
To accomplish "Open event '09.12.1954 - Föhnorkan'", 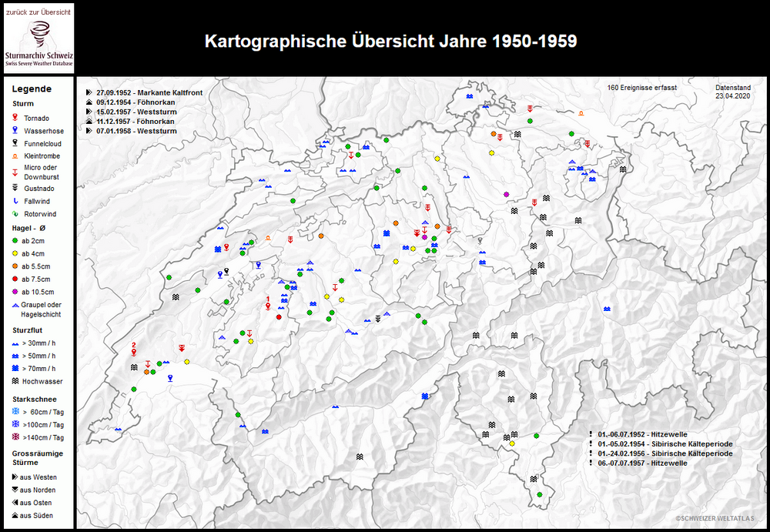I will [136, 102].
